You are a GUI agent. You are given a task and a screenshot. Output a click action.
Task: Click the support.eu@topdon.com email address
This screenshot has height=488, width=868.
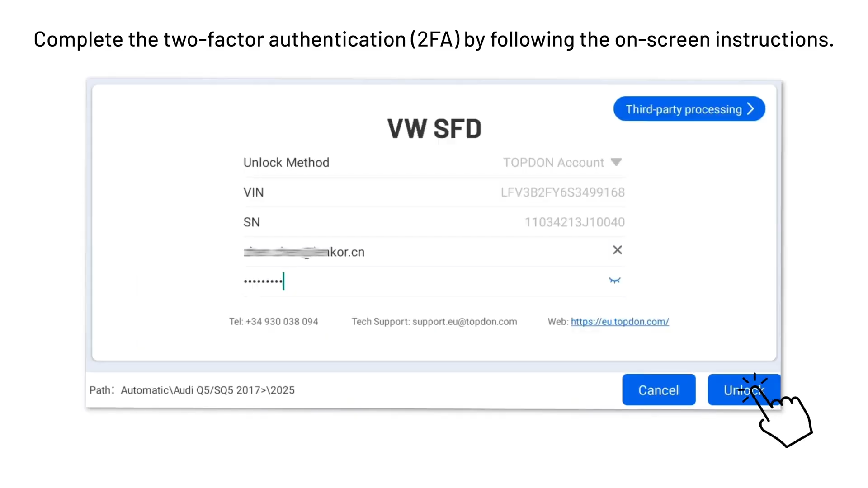464,322
